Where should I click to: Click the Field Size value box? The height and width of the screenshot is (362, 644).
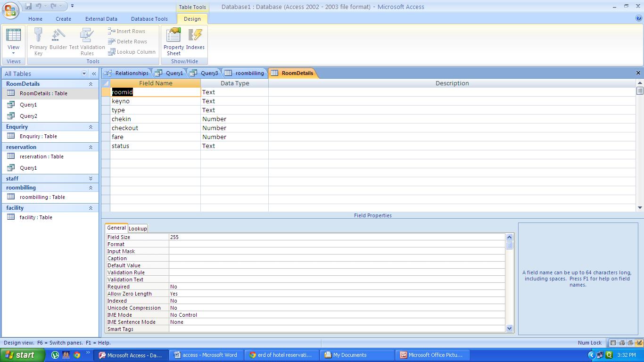click(337, 237)
